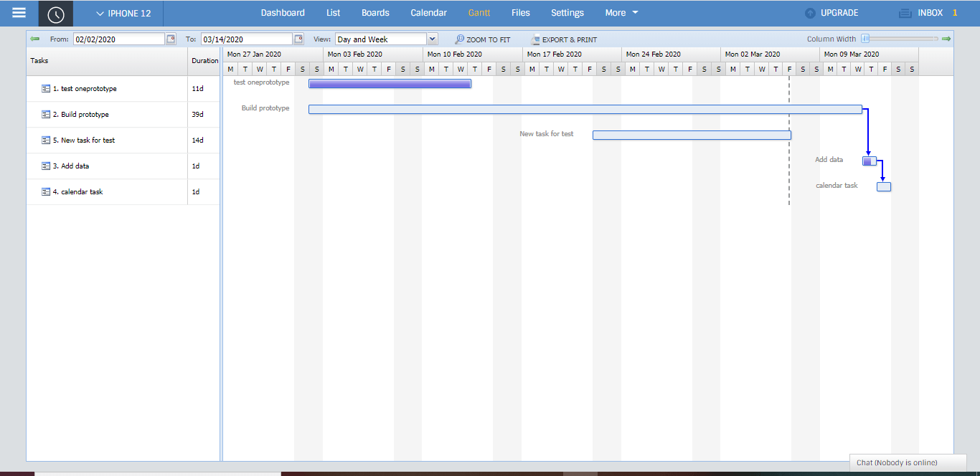980x476 pixels.
Task: Click the Mon 09 Mar 2020 week header
Action: (x=870, y=54)
